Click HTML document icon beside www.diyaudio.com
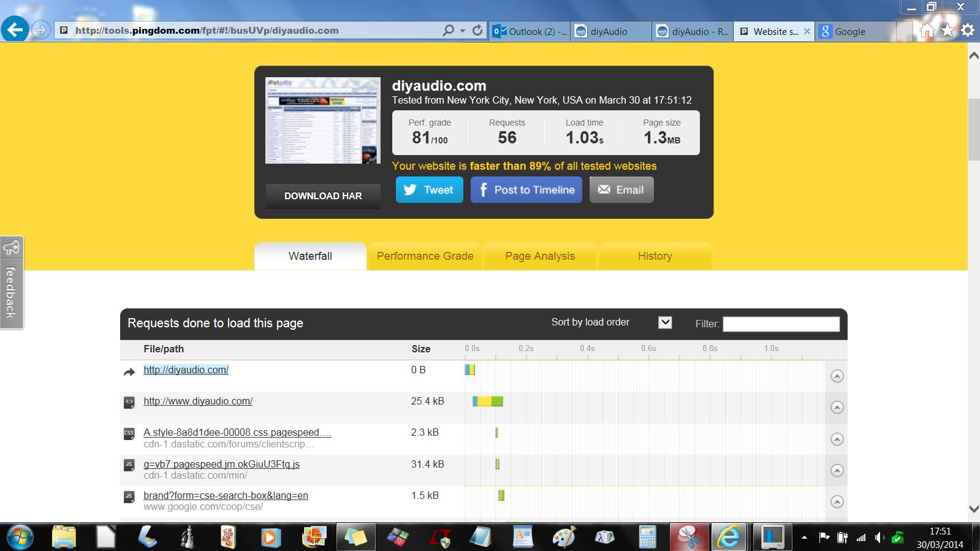The image size is (980, 551). pos(129,403)
